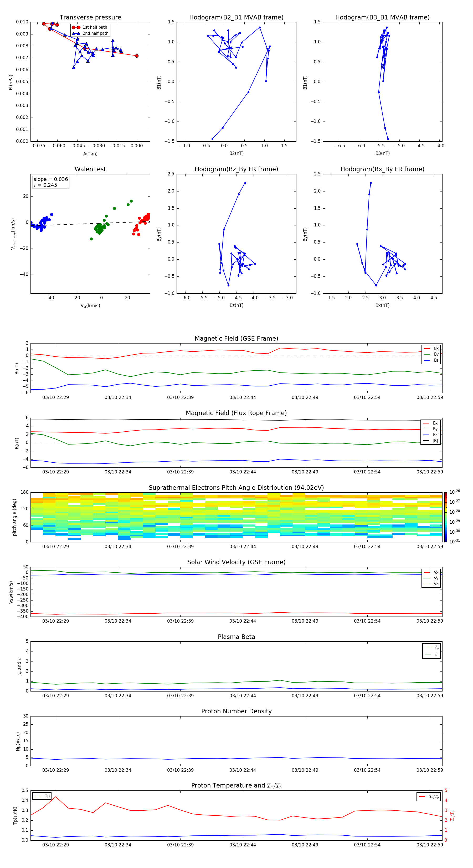Image resolution: width=473 pixels, height=868 pixels.
Task: Click the "Bx'" legend entry in Flux Rope plot
Action: coord(431,423)
